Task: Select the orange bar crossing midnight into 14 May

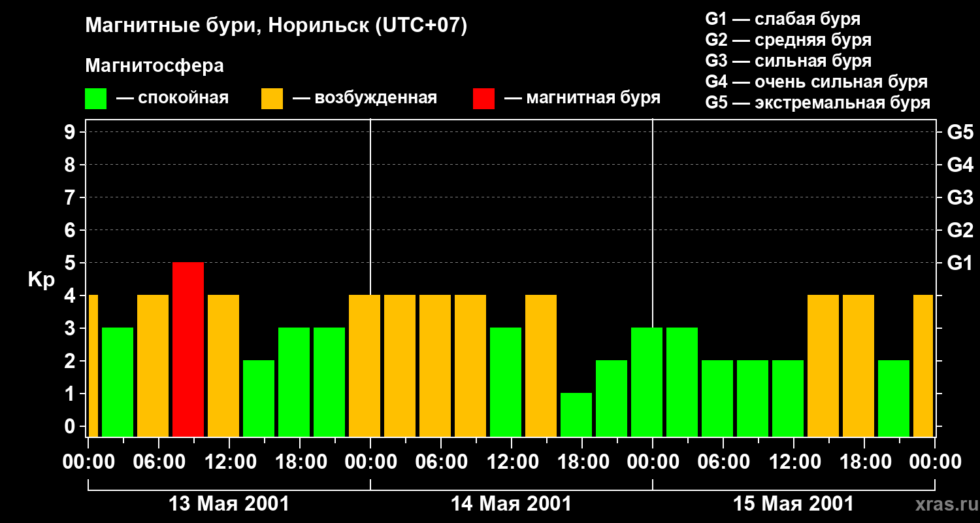Action: click(x=365, y=365)
